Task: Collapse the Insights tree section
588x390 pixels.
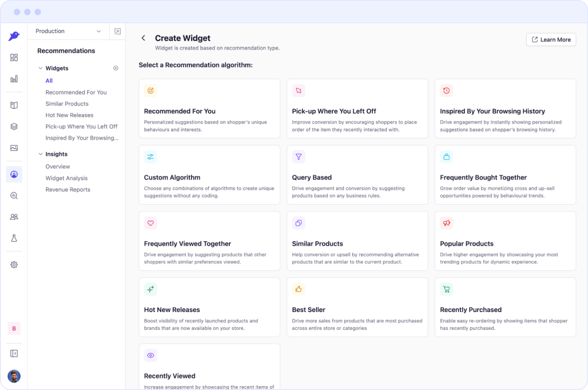Action: click(x=40, y=154)
